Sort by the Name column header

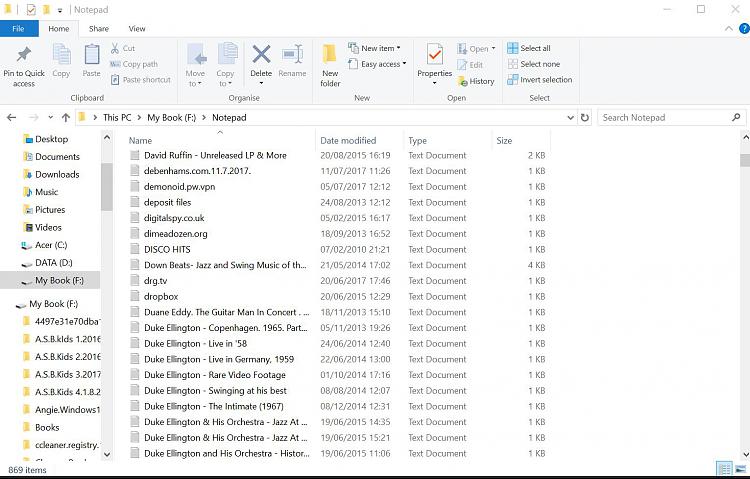tap(140, 141)
